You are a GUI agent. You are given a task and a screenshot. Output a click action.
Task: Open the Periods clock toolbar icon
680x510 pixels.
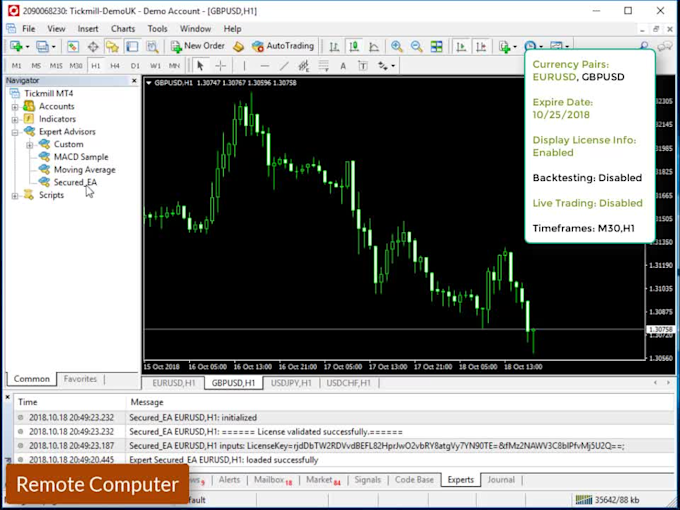530,46
